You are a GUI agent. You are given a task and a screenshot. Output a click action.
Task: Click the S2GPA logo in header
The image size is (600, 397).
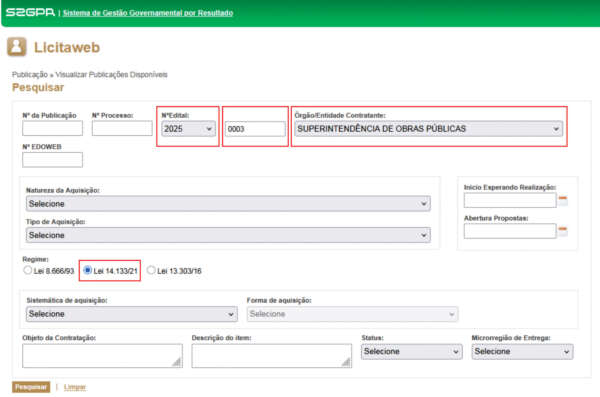[x=31, y=12]
